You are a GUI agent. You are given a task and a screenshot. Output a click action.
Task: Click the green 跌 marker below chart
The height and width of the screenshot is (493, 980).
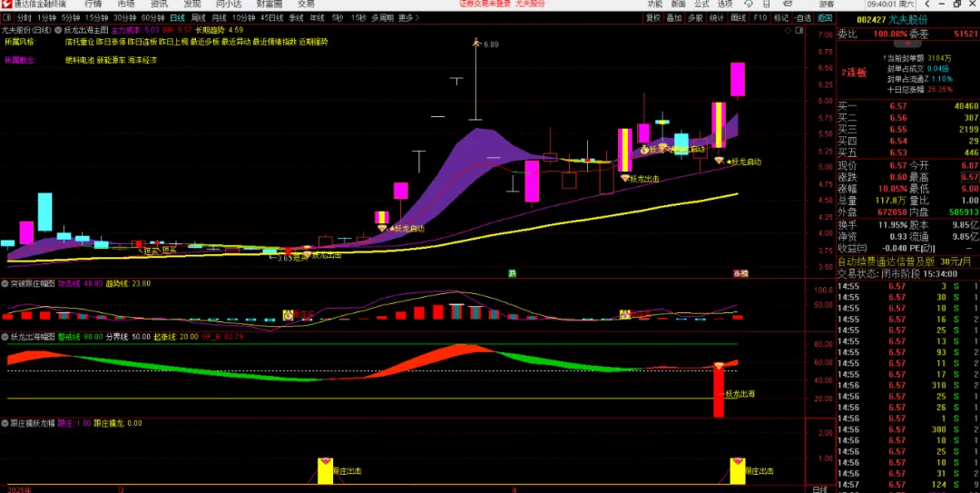coord(512,273)
